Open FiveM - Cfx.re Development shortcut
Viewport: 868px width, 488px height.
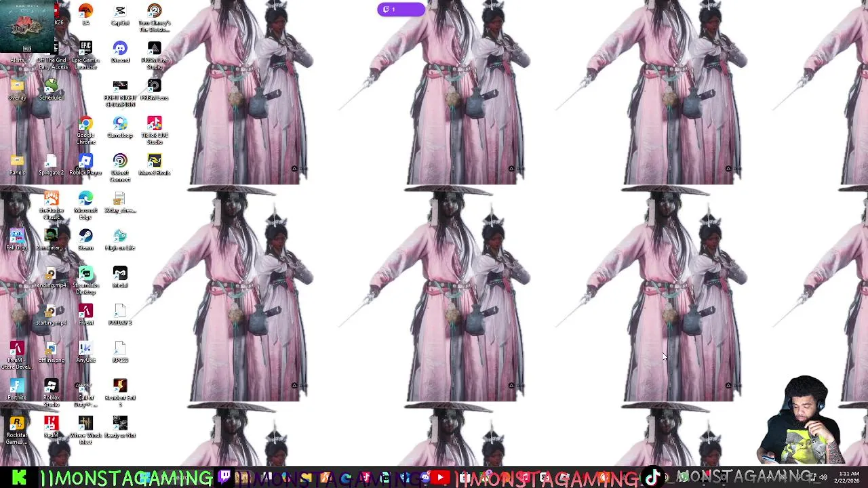tap(17, 355)
